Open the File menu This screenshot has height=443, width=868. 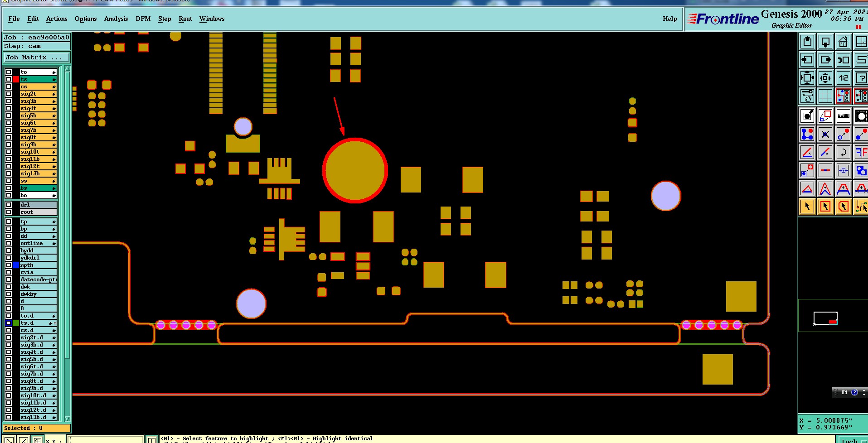14,19
